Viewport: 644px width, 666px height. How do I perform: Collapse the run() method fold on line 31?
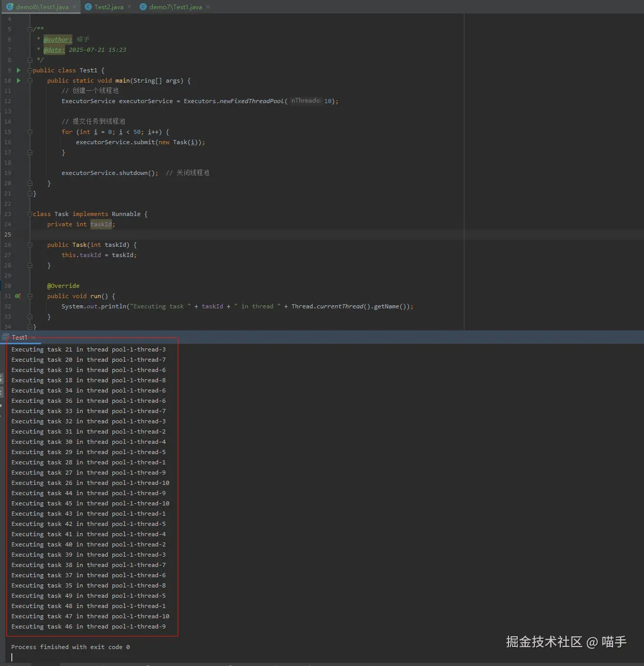coord(30,296)
